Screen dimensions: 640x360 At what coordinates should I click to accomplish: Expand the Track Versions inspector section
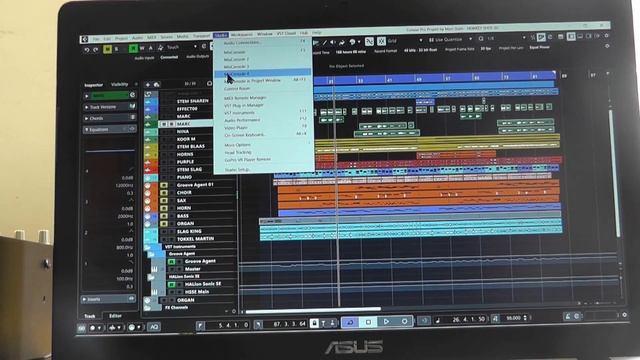109,107
